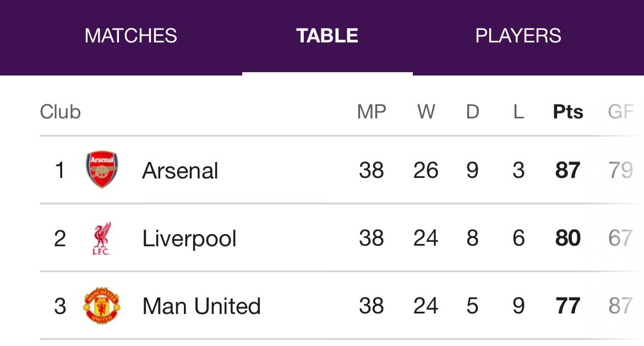This screenshot has width=644, height=346.
Task: Click the Arsenal club crest
Action: (102, 169)
